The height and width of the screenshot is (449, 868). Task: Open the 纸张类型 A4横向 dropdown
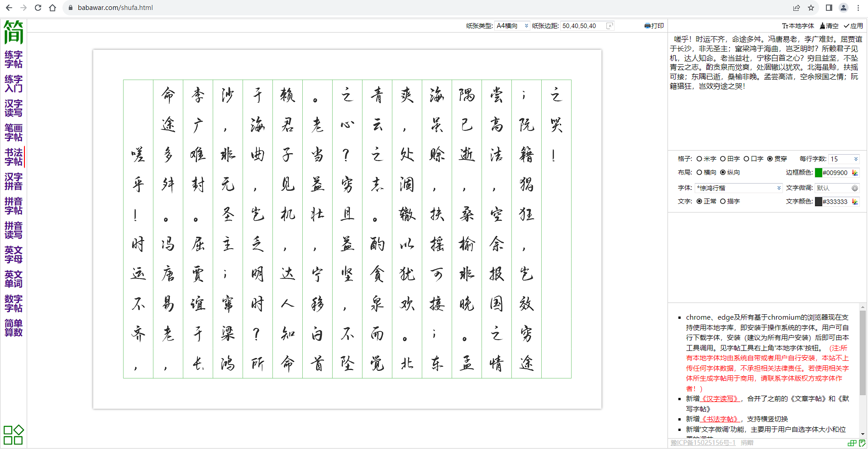[x=512, y=26]
